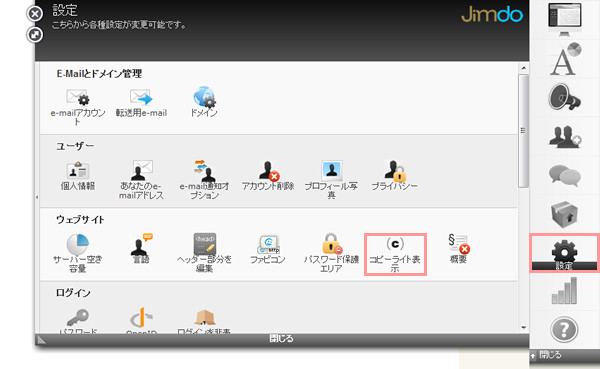Open 言語 language icon

[141, 244]
